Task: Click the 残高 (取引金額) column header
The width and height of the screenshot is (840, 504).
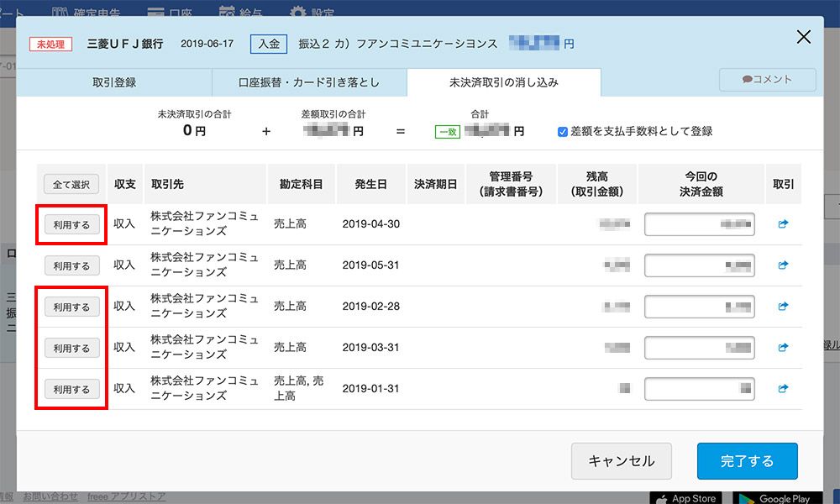Action: point(597,184)
